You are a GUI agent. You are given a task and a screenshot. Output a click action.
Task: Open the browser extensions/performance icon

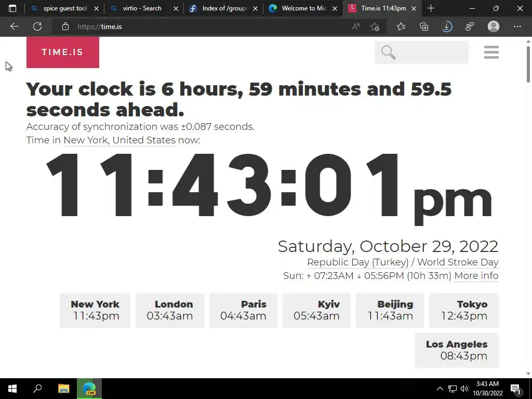coord(470,26)
